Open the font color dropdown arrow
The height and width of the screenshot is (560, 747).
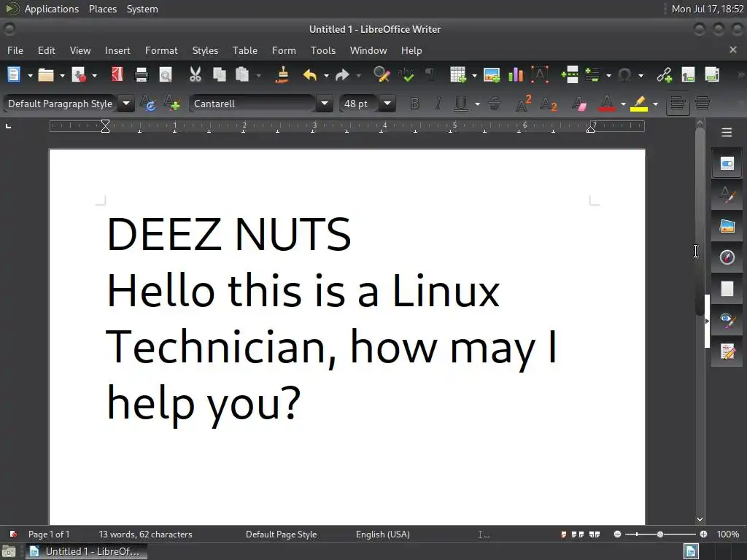[623, 104]
